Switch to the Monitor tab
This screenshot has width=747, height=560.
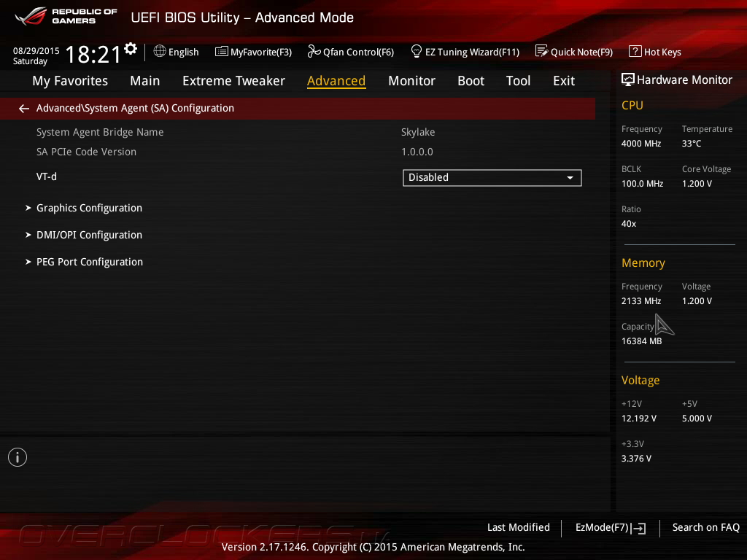pos(411,81)
